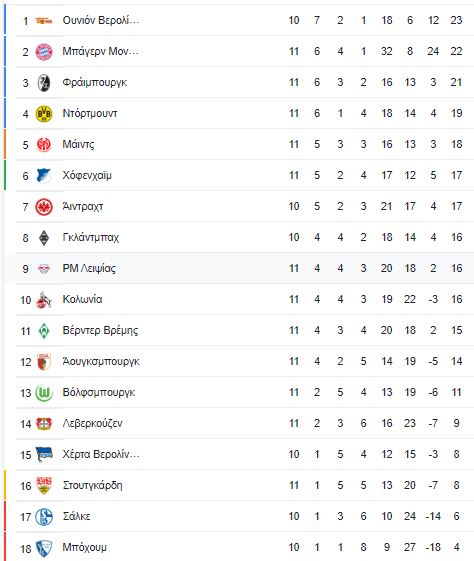Viewport: 474px width, 561px height.
Task: Click team name Στουτγκάρδη
Action: 92,486
